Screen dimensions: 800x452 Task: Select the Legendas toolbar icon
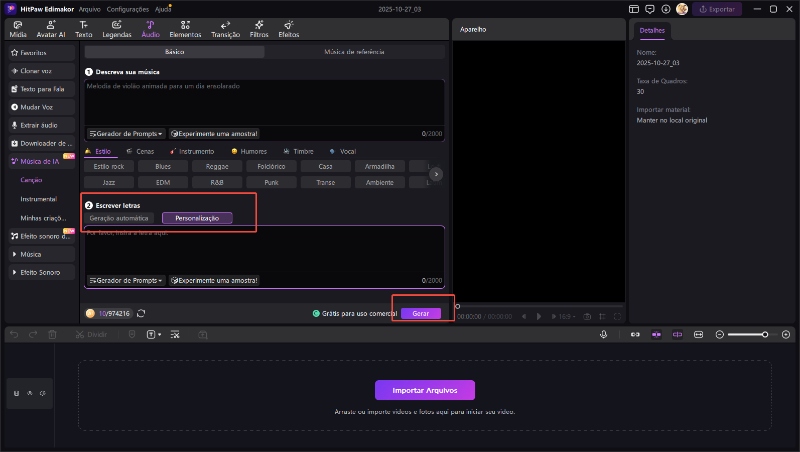pos(116,28)
